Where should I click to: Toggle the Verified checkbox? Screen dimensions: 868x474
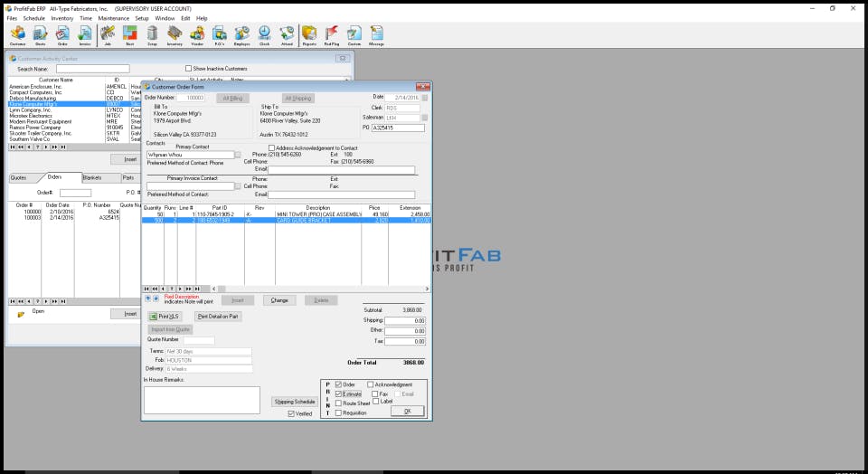click(290, 413)
